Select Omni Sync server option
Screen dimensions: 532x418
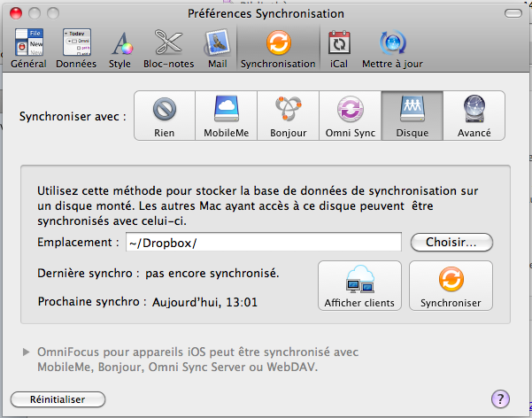point(351,115)
